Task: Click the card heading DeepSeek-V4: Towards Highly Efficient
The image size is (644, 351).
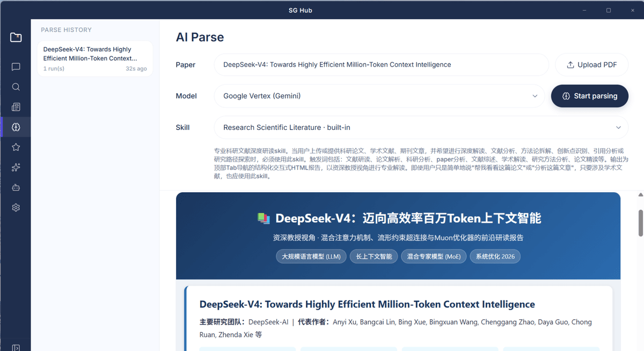Action: pos(367,304)
